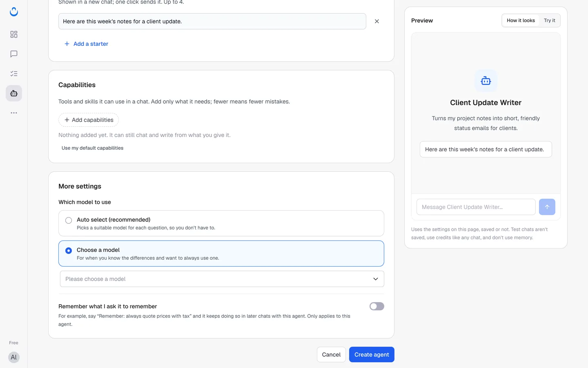
Task: Click the 'Create agent' button
Action: click(372, 355)
